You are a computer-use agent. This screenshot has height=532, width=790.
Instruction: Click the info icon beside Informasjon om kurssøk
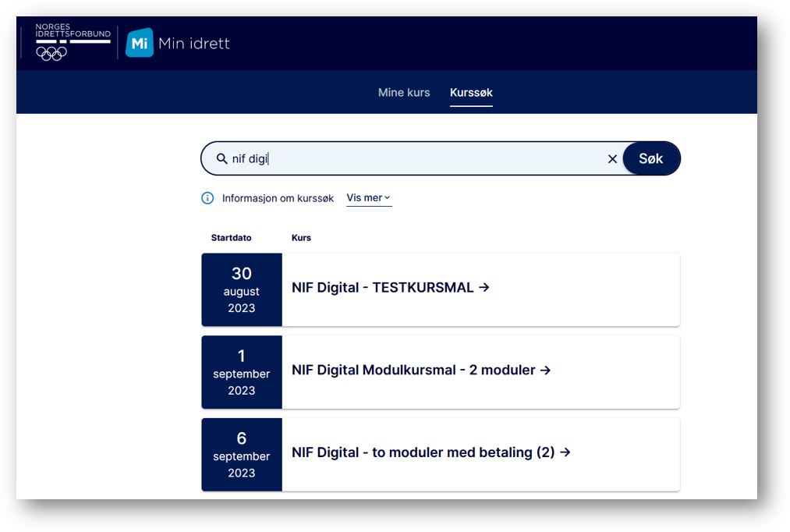207,198
